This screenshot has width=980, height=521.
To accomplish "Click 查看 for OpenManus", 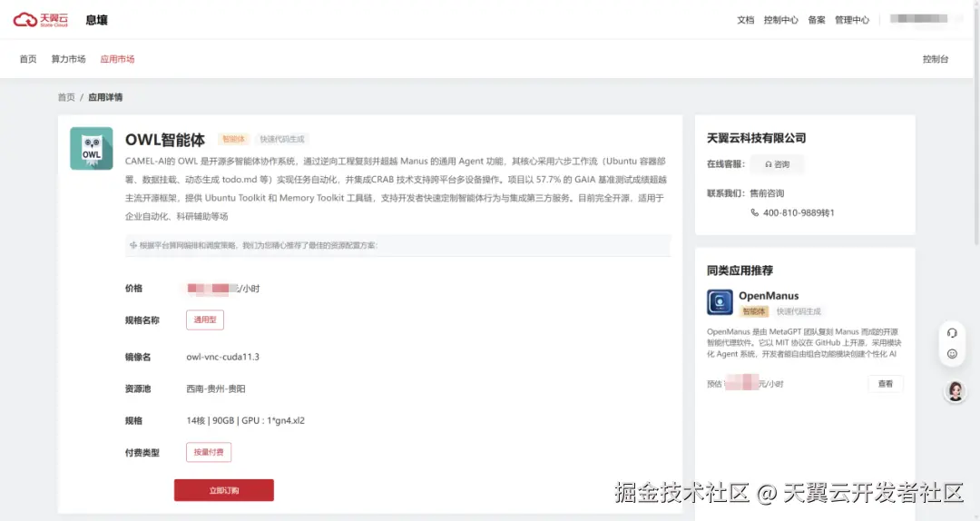I will tap(886, 384).
